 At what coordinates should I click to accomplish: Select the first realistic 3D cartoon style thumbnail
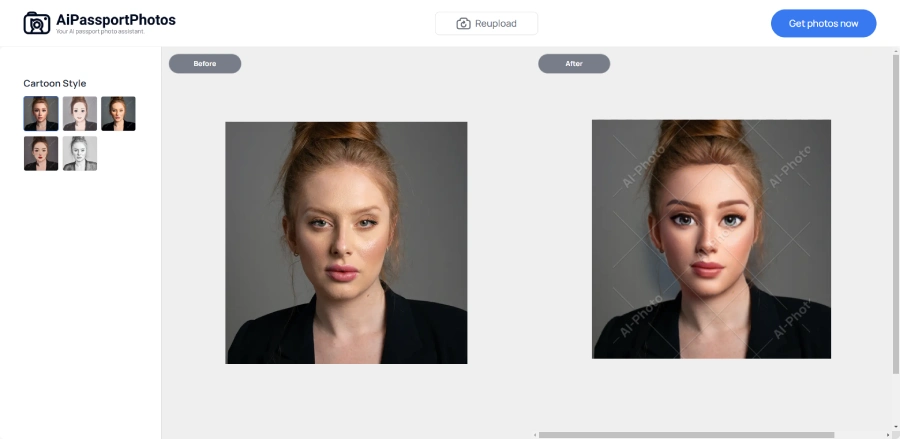tap(41, 114)
